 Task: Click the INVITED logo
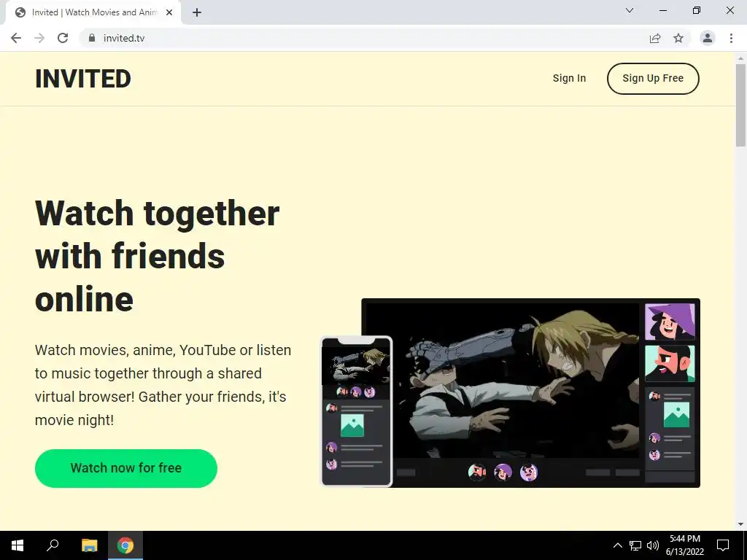(x=83, y=79)
